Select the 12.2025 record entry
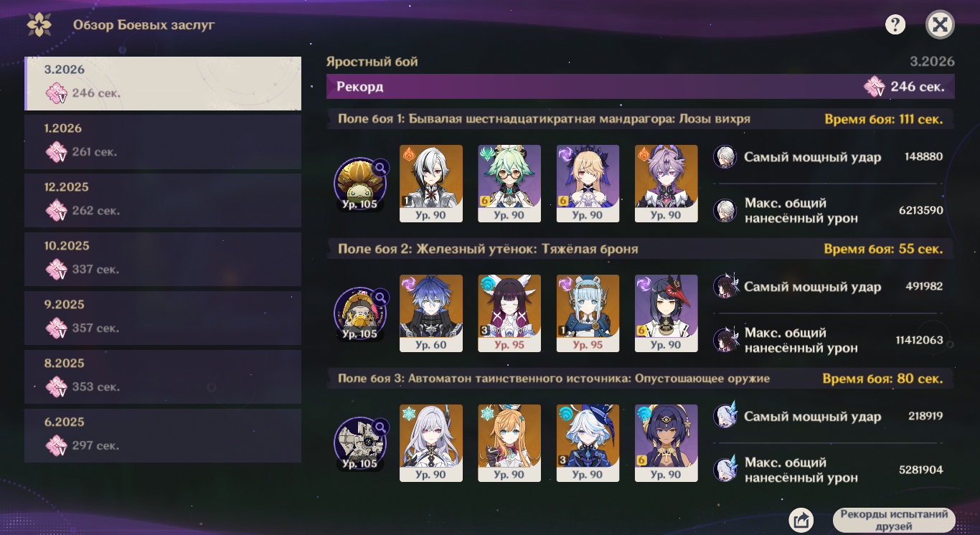The height and width of the screenshot is (535, 980). pyautogui.click(x=163, y=200)
